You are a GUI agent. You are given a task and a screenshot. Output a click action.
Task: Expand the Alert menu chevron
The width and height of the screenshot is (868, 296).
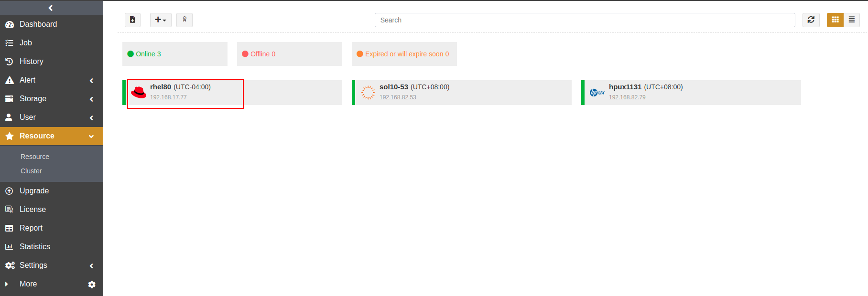[x=91, y=81]
